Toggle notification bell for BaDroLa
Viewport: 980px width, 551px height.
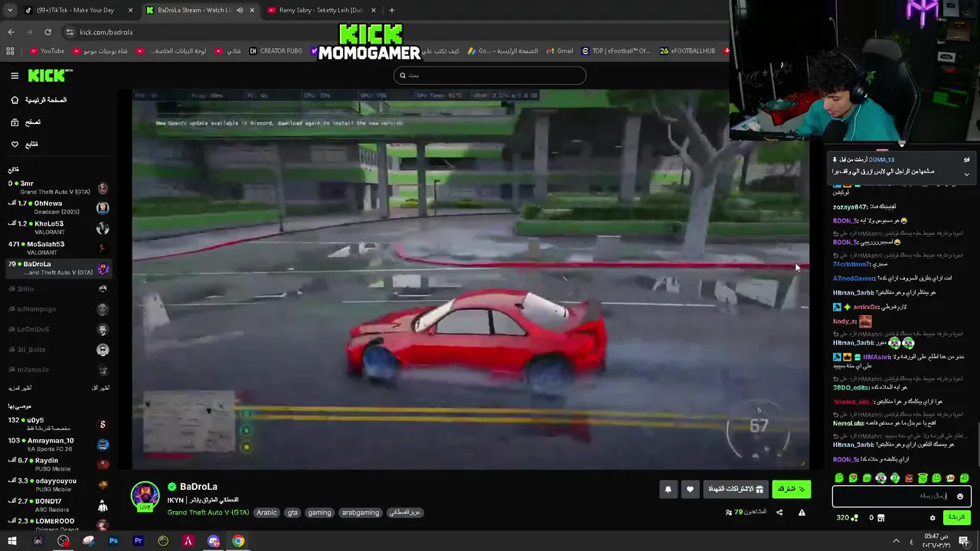point(668,489)
